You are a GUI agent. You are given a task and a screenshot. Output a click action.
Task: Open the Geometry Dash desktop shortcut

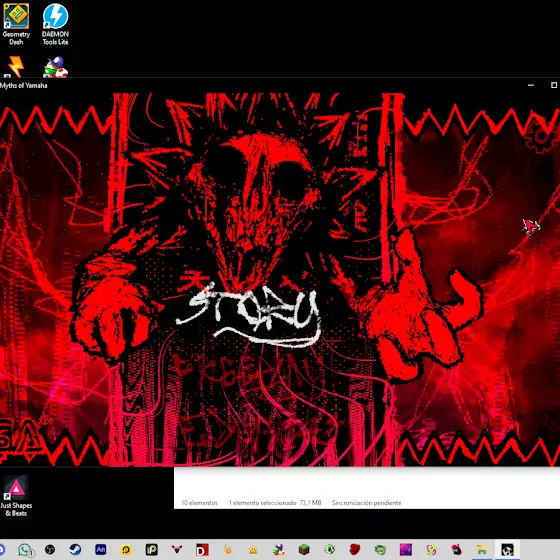pos(16,24)
